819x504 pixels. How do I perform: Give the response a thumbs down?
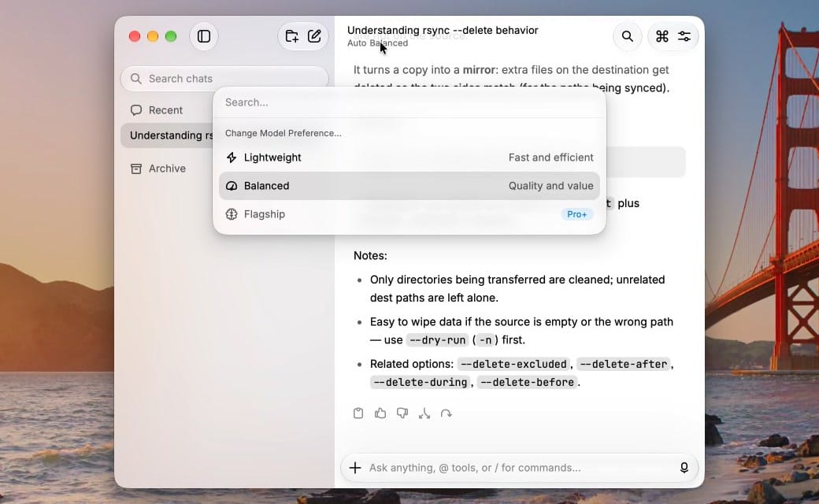pos(402,413)
